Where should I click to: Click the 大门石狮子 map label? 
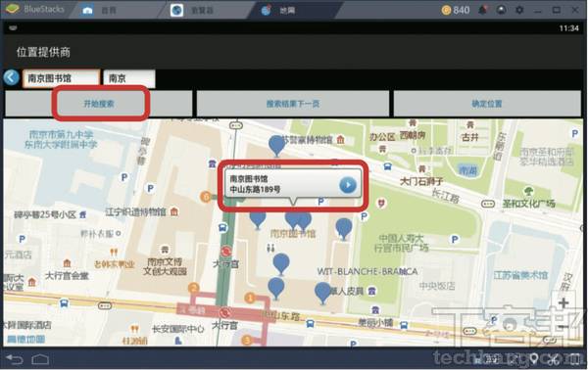pyautogui.click(x=421, y=182)
